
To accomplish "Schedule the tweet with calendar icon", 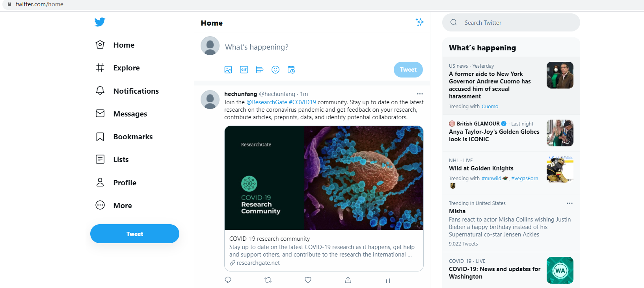I will pyautogui.click(x=291, y=70).
